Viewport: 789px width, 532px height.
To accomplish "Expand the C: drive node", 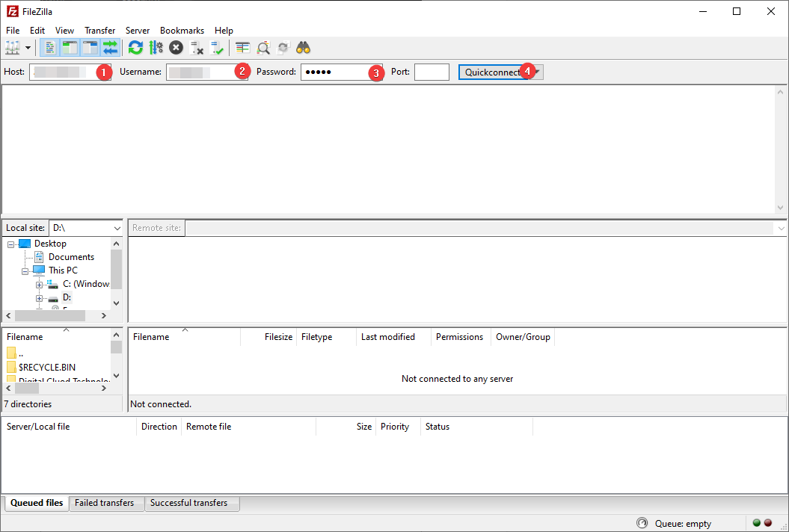I will coord(39,285).
